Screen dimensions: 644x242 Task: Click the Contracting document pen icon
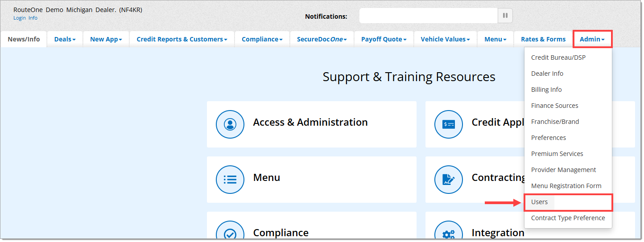point(448,180)
